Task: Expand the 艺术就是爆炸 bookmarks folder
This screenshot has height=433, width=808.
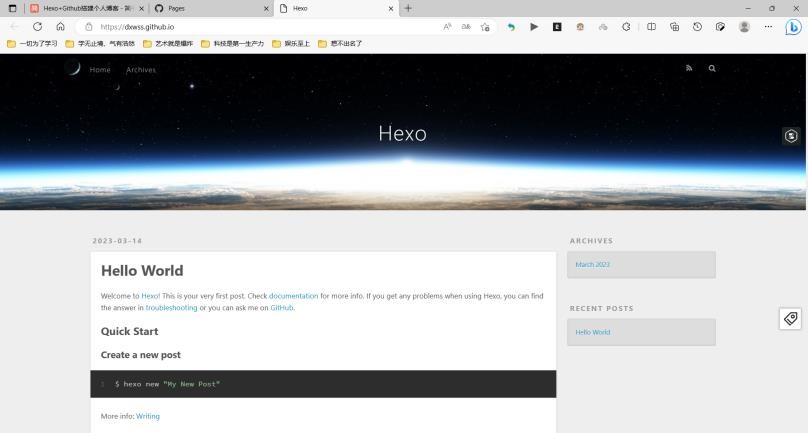Action: [x=168, y=44]
